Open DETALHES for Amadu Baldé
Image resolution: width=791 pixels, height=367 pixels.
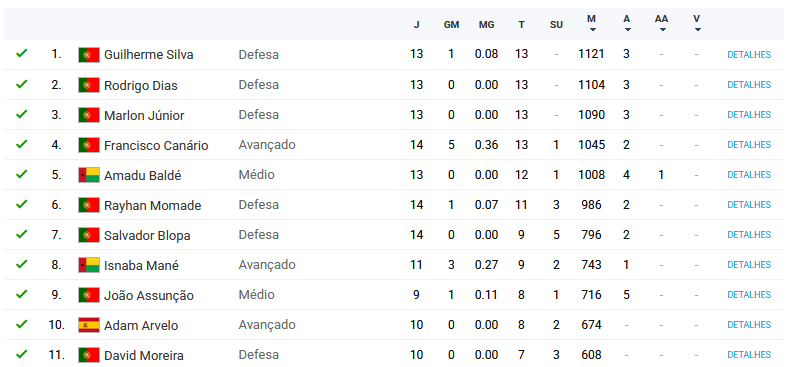click(749, 175)
